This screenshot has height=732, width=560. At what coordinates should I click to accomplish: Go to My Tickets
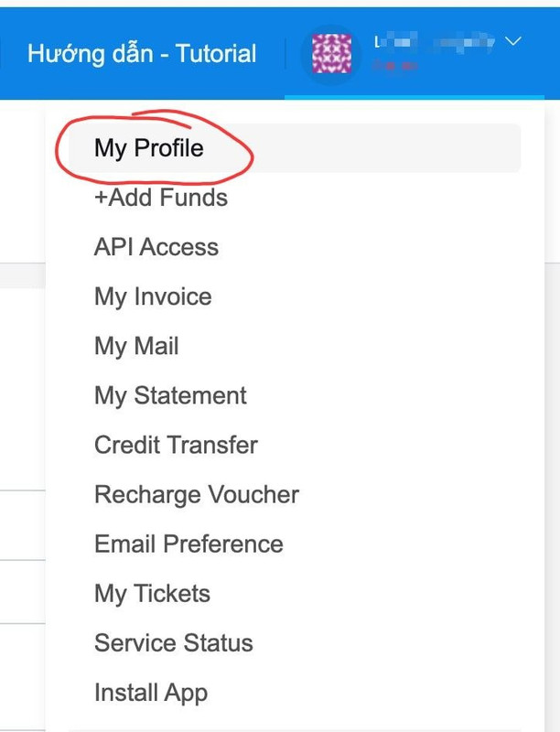(x=152, y=594)
